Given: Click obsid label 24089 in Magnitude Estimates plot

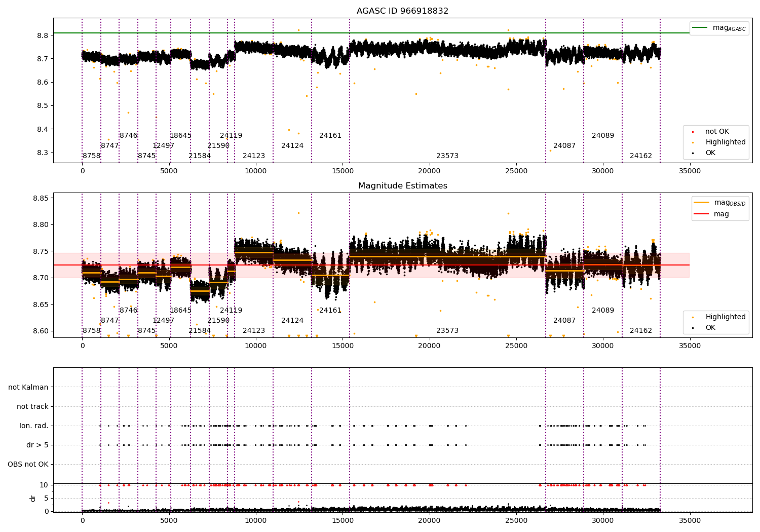Looking at the screenshot, I should tap(603, 310).
